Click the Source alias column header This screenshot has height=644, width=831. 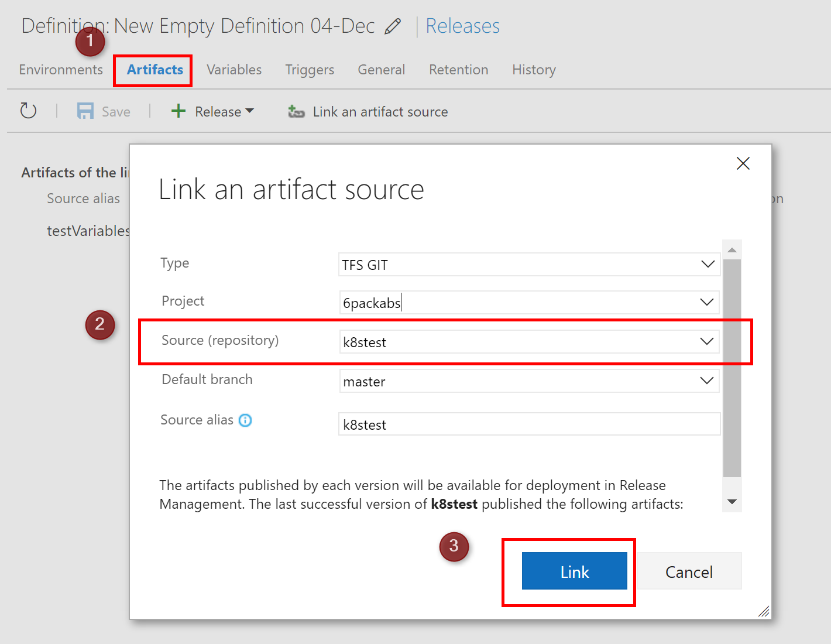pos(83,199)
